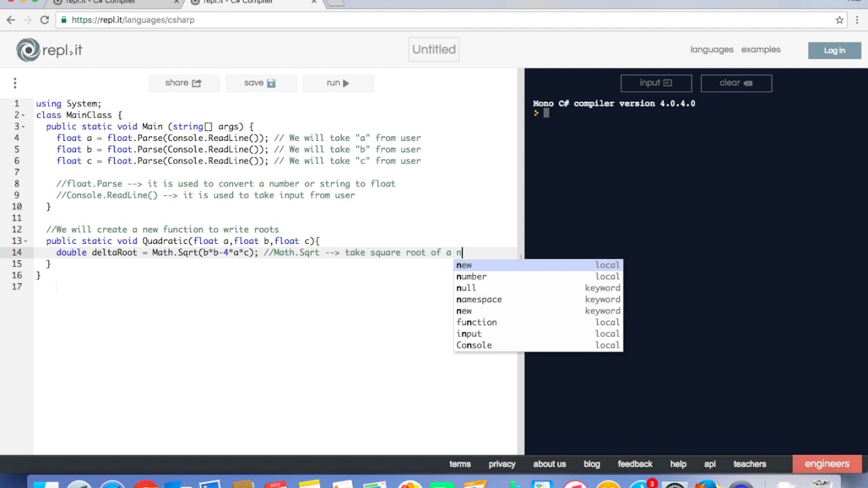Click the float.Parse comment on line 8
The height and width of the screenshot is (488, 868).
point(226,184)
